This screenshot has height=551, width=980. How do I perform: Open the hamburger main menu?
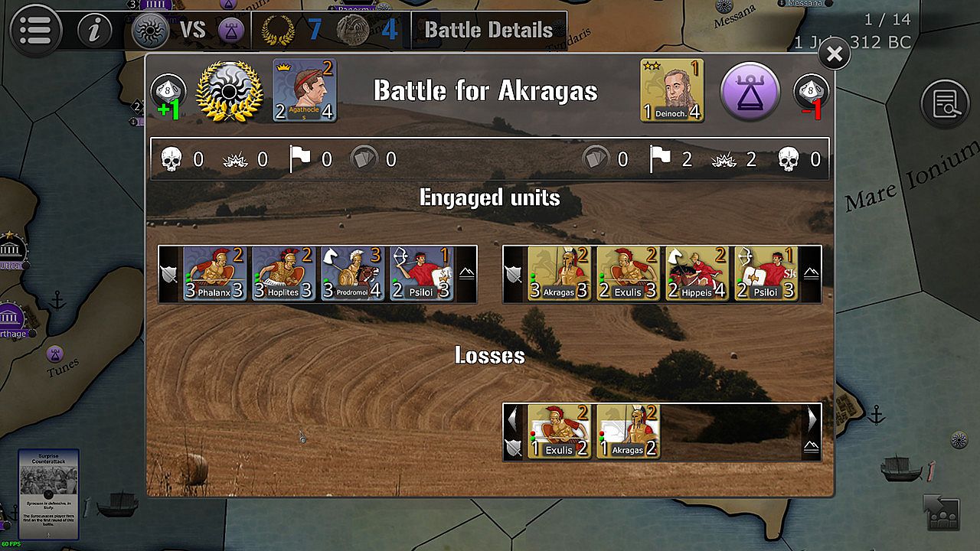pyautogui.click(x=35, y=31)
